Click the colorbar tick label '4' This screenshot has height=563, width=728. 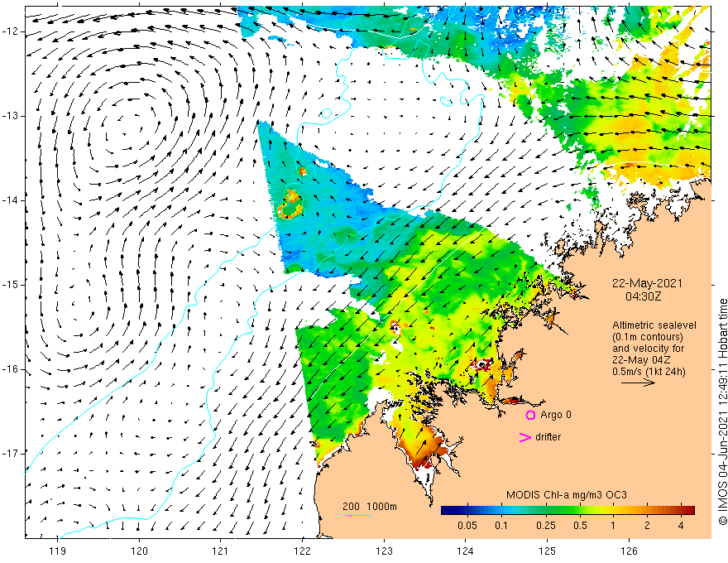pos(681,526)
